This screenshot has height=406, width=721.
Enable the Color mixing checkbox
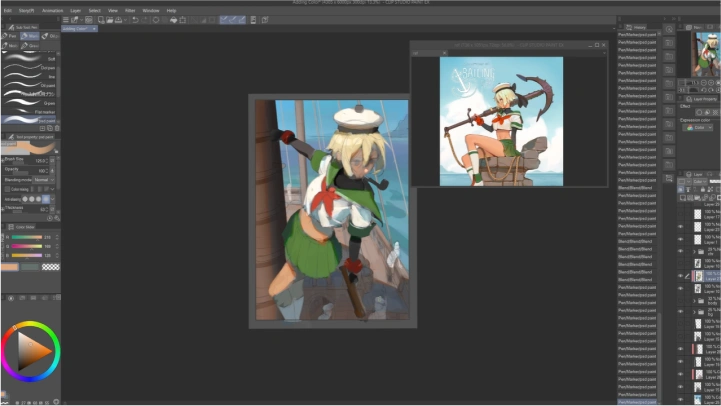[7, 189]
